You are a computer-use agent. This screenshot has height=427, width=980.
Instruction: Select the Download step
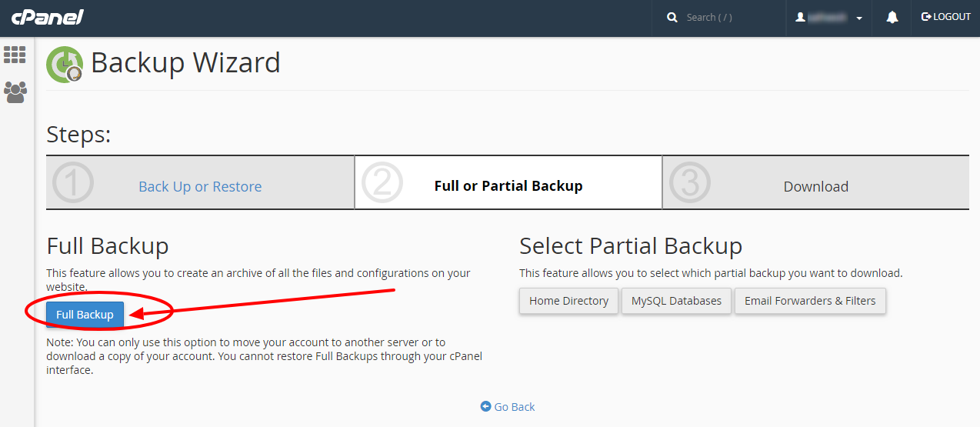coord(816,186)
